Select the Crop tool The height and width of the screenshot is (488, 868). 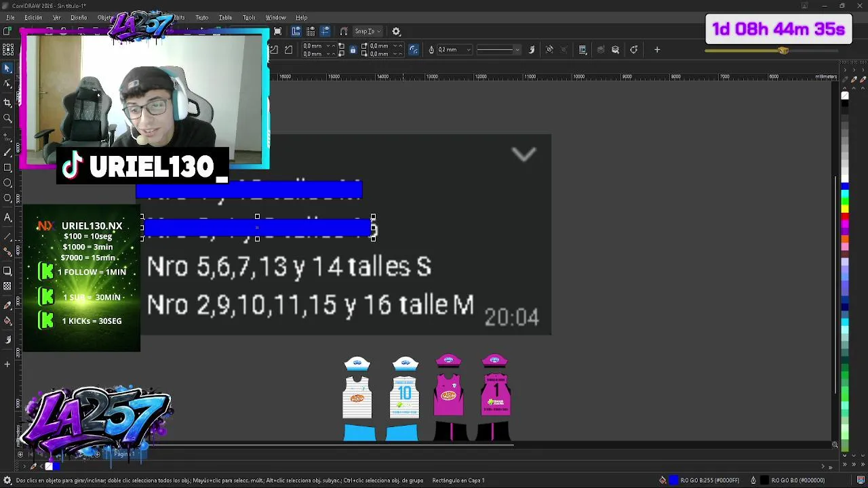[x=7, y=102]
